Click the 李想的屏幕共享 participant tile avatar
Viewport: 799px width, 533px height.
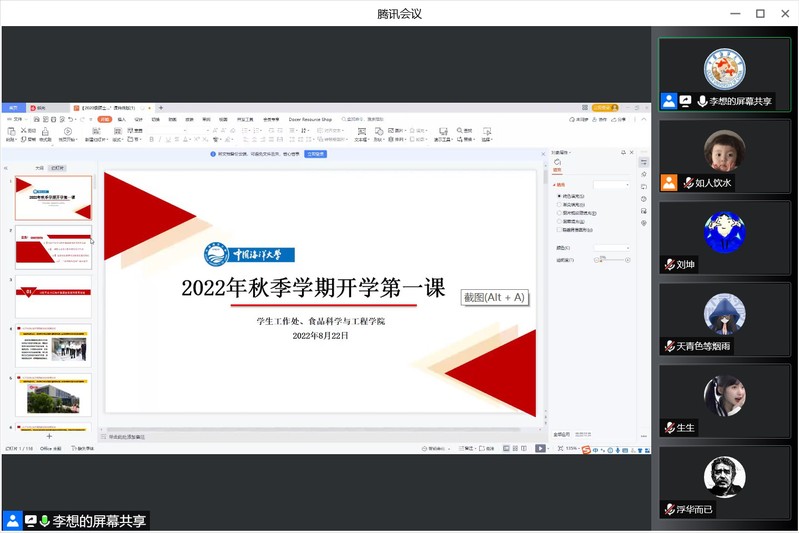point(724,69)
